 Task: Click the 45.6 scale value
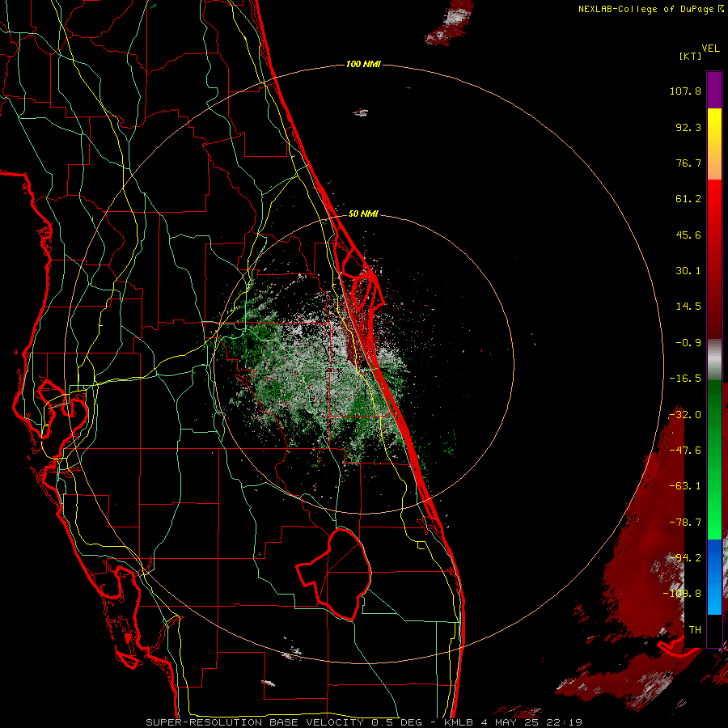tap(688, 235)
